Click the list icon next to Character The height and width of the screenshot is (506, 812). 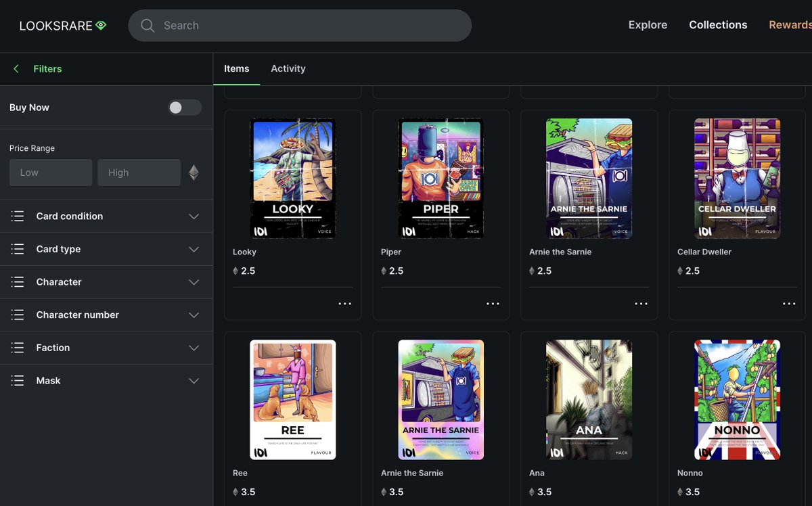[x=18, y=282]
